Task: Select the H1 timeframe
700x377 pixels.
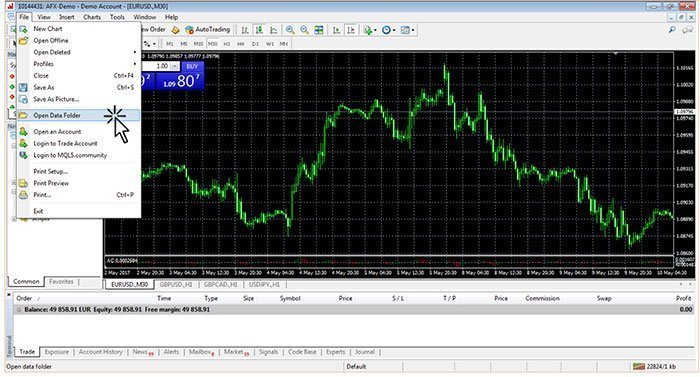Action: [227, 44]
